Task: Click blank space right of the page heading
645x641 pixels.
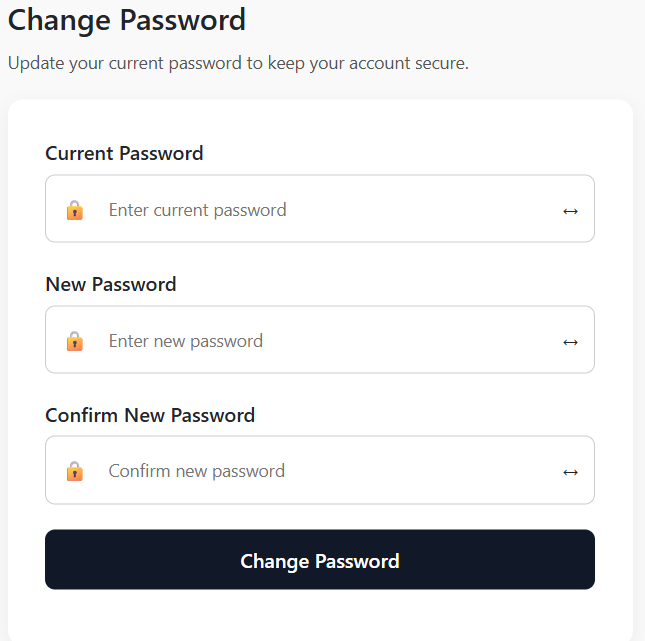Action: tap(444, 21)
